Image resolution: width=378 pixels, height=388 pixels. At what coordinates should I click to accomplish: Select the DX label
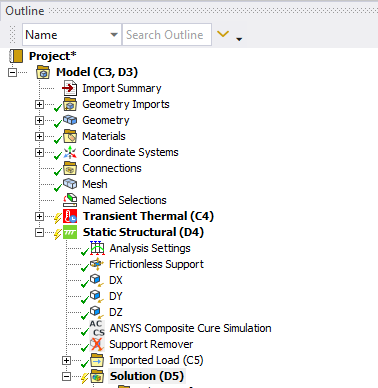click(x=116, y=280)
